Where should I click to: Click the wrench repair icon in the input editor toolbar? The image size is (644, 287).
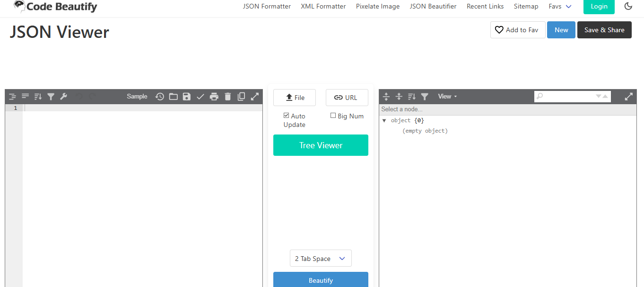click(x=63, y=97)
